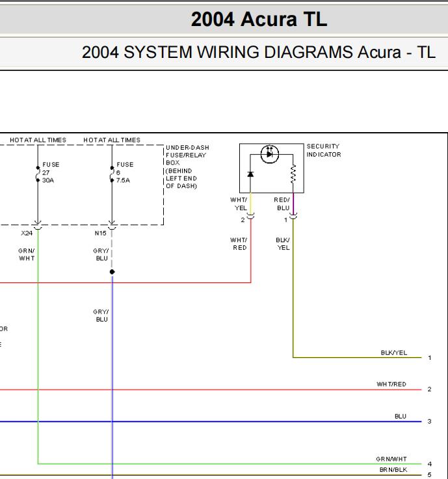Select the "GRY/BLU" label beside the solid blue wire
448x479 pixels.
(101, 316)
